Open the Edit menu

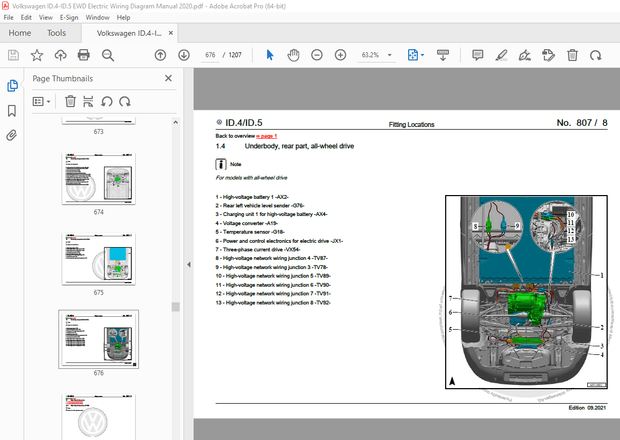pyautogui.click(x=26, y=17)
